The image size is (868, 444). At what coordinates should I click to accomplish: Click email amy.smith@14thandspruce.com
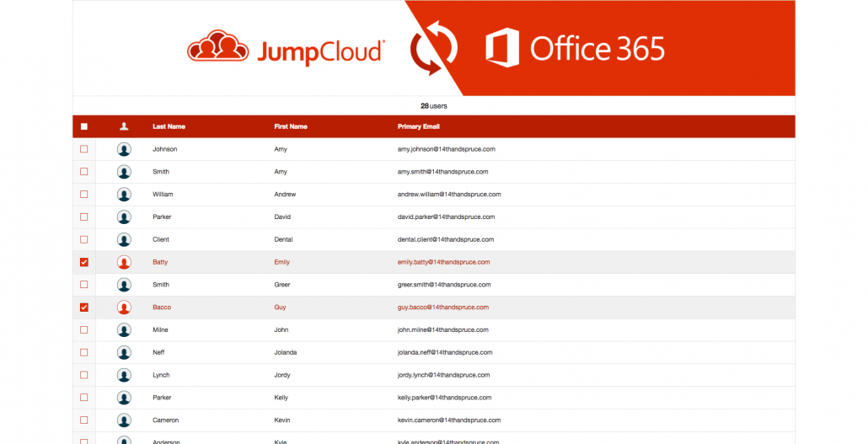[442, 172]
